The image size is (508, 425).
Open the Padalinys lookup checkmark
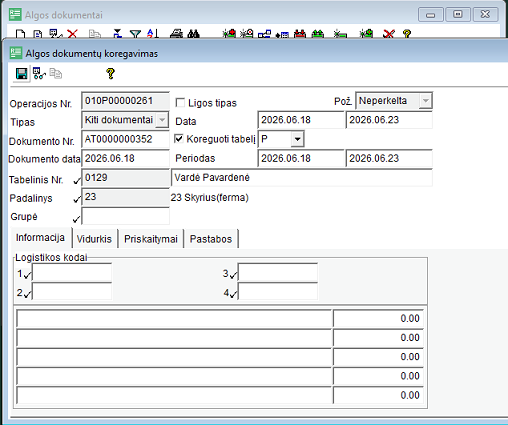point(77,199)
